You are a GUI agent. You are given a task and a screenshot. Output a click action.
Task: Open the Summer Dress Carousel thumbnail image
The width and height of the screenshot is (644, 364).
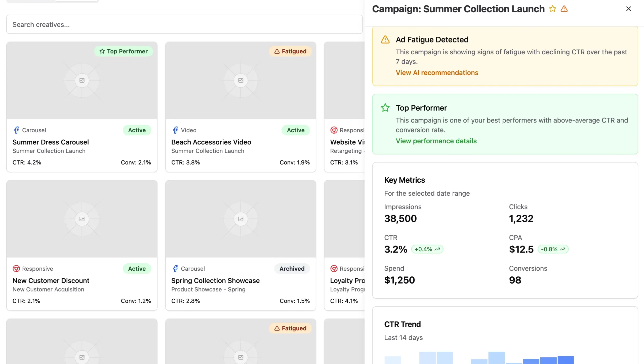coord(82,80)
